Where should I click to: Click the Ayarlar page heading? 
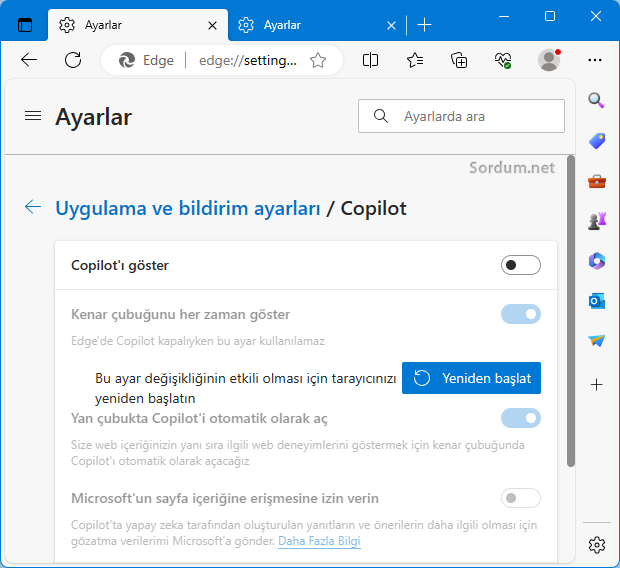click(93, 117)
